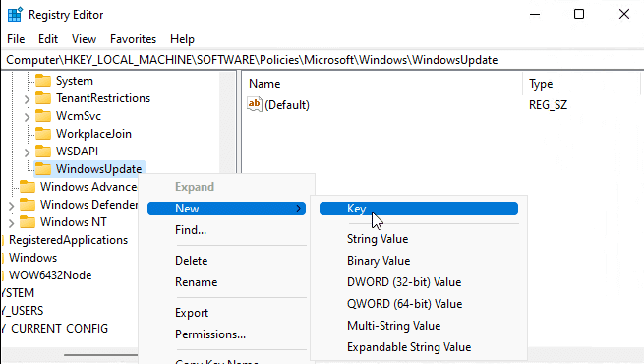Click Export in the context menu
Screen dimensions: 644x364
(192, 313)
